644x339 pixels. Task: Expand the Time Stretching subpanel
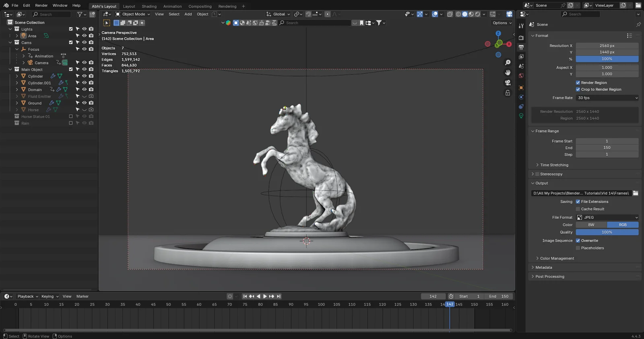tap(554, 165)
